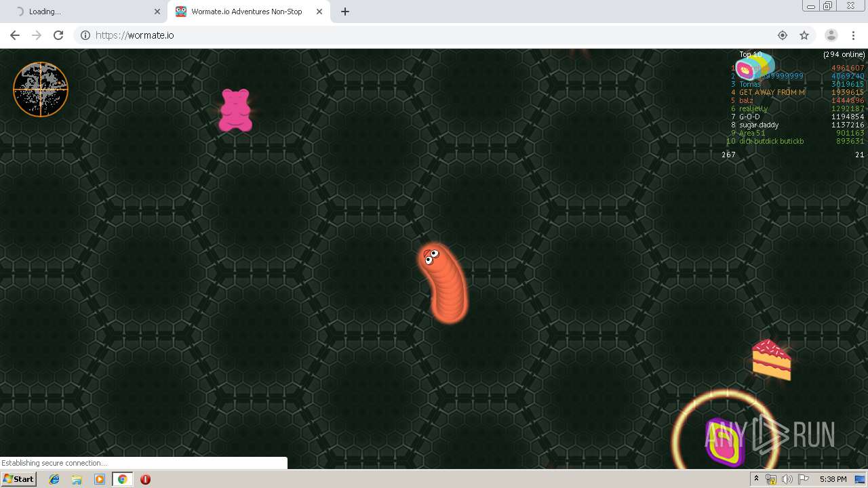Screen dimensions: 868x488
Task: Switch to Wormate.io Adventures Non-Stop tab
Action: 249,12
